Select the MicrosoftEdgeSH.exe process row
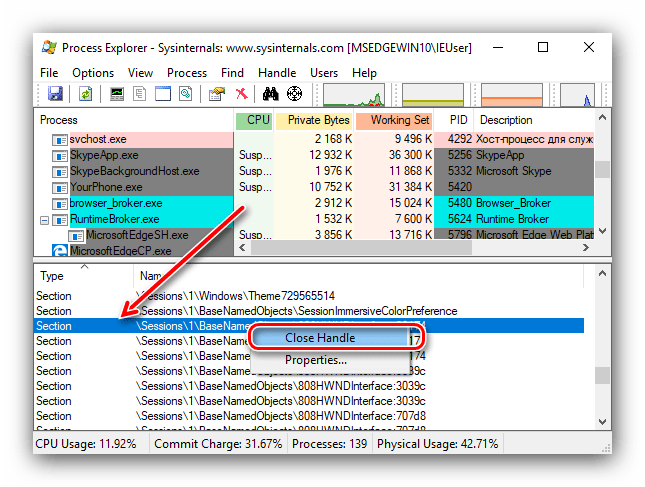 tap(314, 235)
